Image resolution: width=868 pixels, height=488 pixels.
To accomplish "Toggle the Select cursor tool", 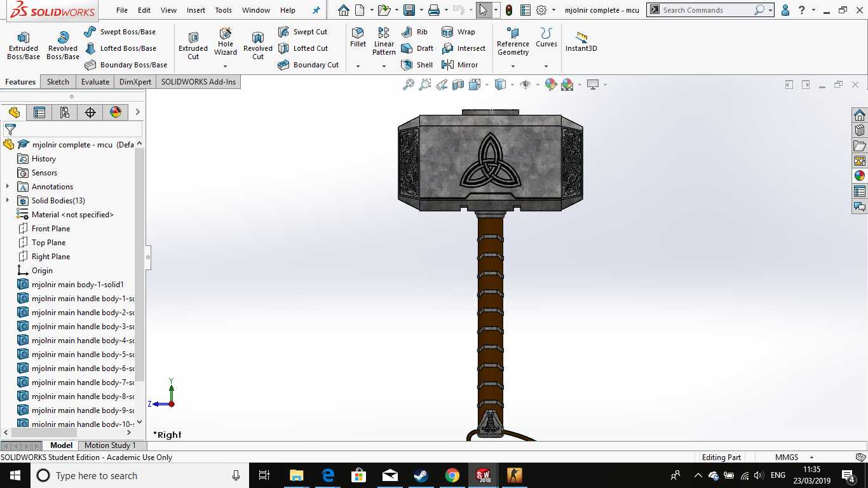I will point(484,10).
